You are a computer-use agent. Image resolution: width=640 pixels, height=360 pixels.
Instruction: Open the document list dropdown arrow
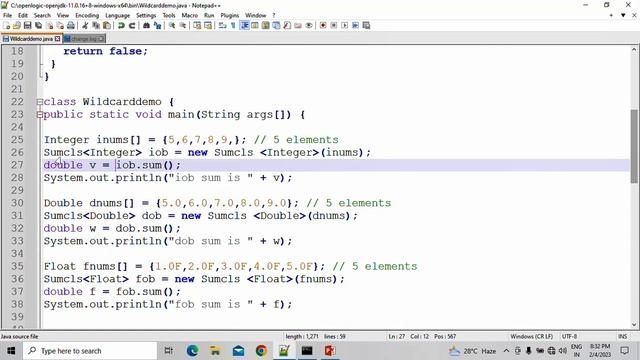click(623, 16)
